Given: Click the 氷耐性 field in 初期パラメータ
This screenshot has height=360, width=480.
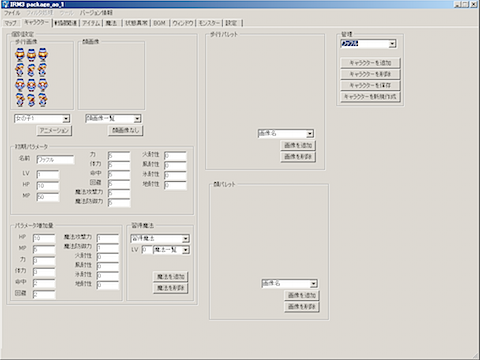Looking at the screenshot, I should pos(175,175).
